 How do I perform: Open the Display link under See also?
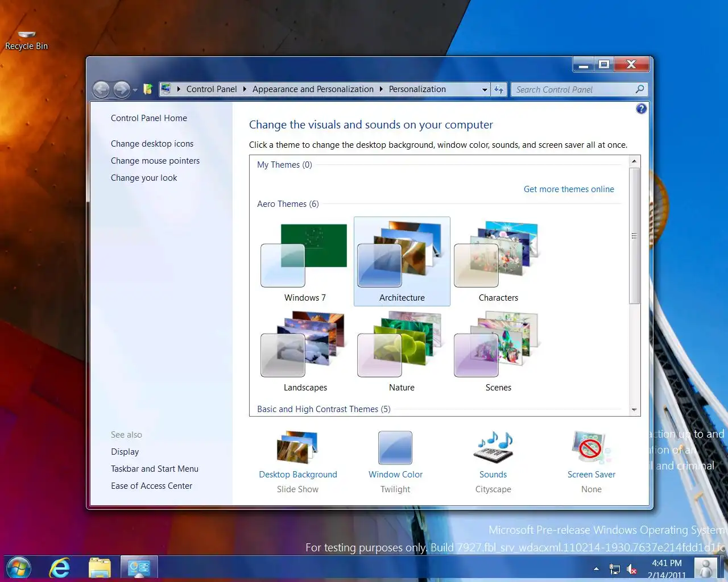click(125, 452)
